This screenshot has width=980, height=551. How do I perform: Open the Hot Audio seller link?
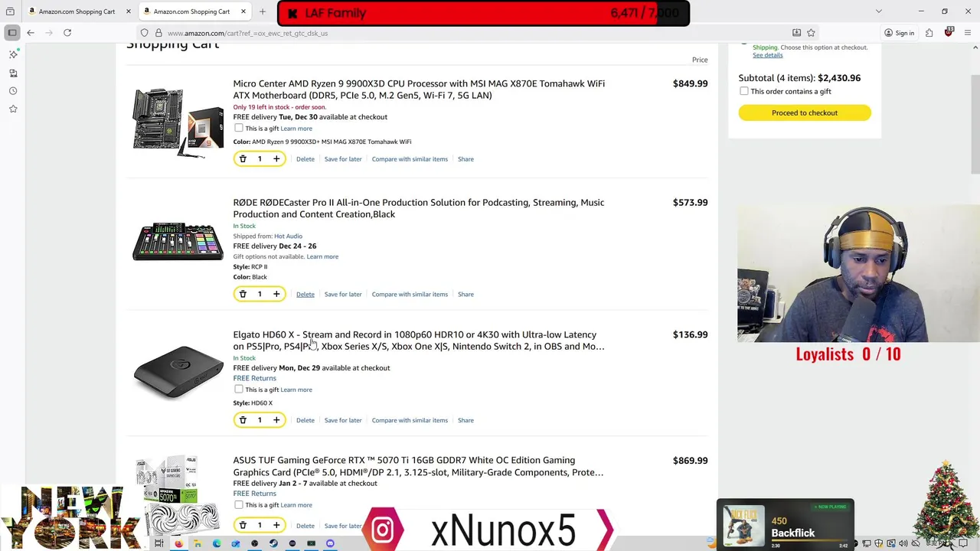pos(288,236)
